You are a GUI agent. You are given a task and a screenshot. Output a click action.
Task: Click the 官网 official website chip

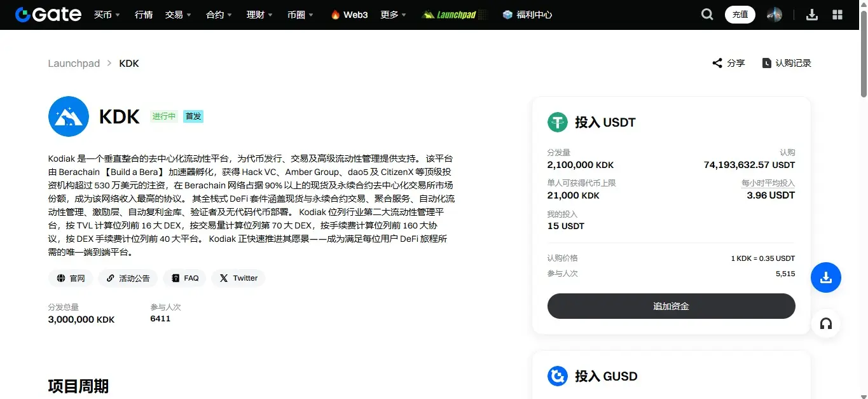pos(71,278)
